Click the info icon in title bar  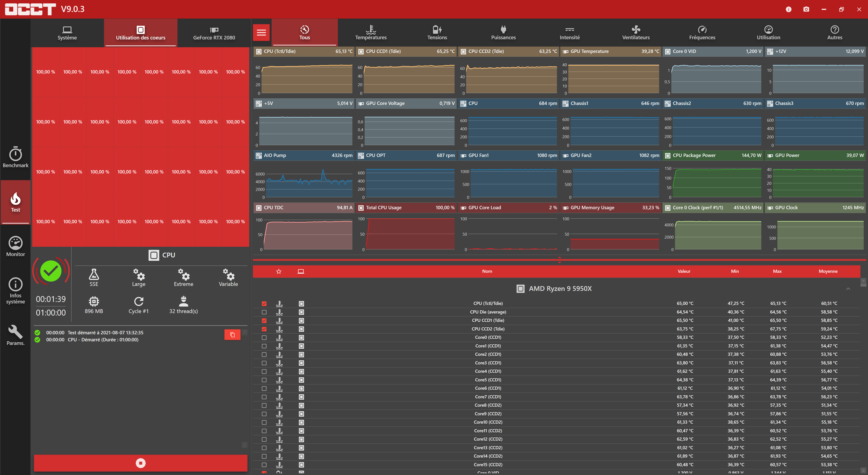[x=788, y=9]
